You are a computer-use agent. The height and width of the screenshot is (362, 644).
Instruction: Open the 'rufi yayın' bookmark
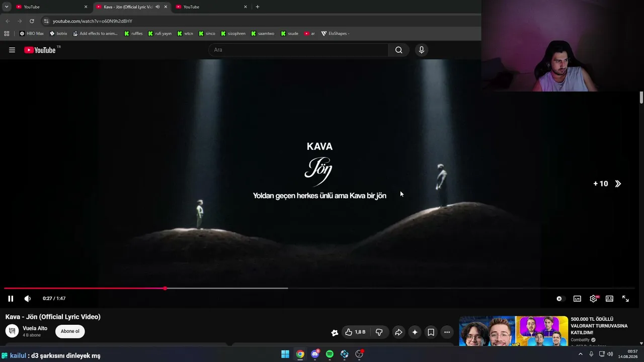point(159,34)
